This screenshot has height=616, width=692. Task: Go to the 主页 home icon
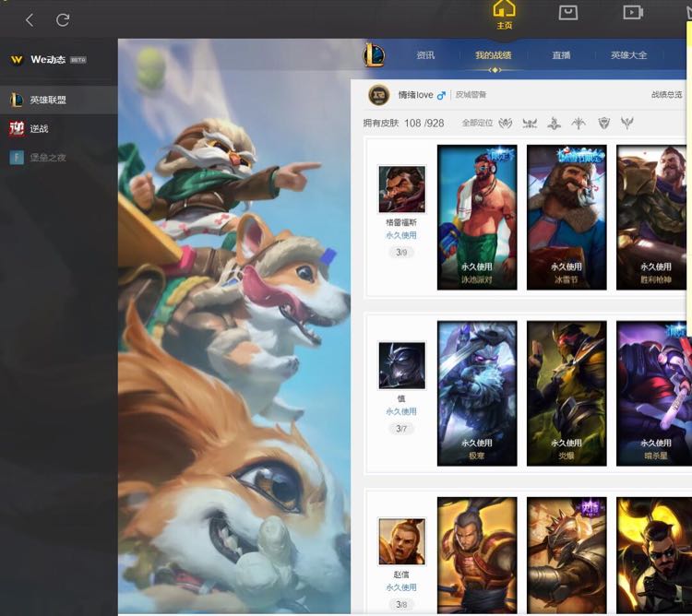(x=504, y=13)
